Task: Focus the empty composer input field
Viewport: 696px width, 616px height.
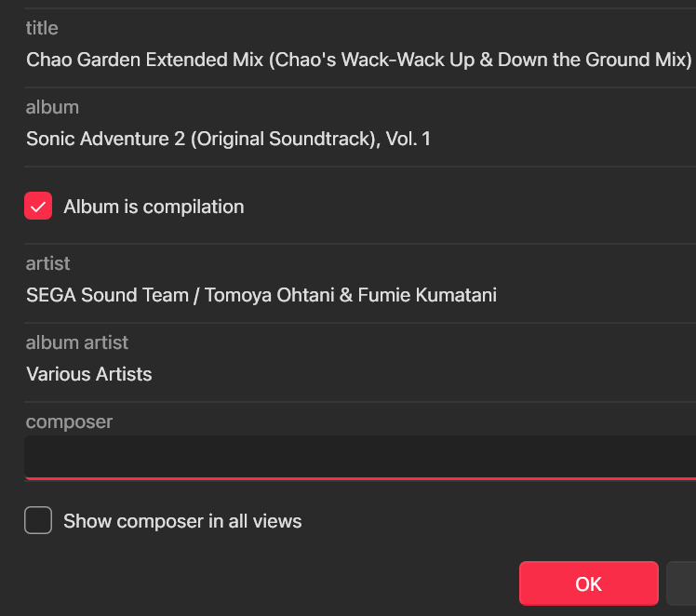Action: pyautogui.click(x=359, y=457)
